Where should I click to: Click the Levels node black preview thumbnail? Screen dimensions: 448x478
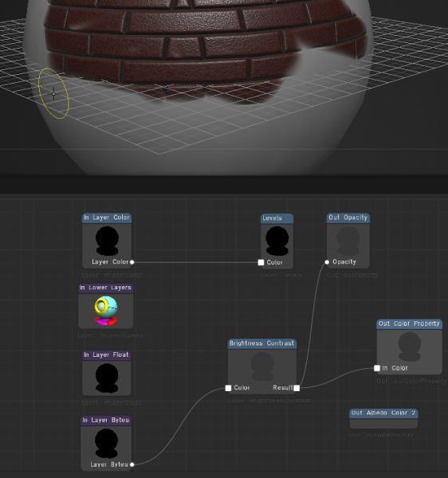(x=277, y=241)
